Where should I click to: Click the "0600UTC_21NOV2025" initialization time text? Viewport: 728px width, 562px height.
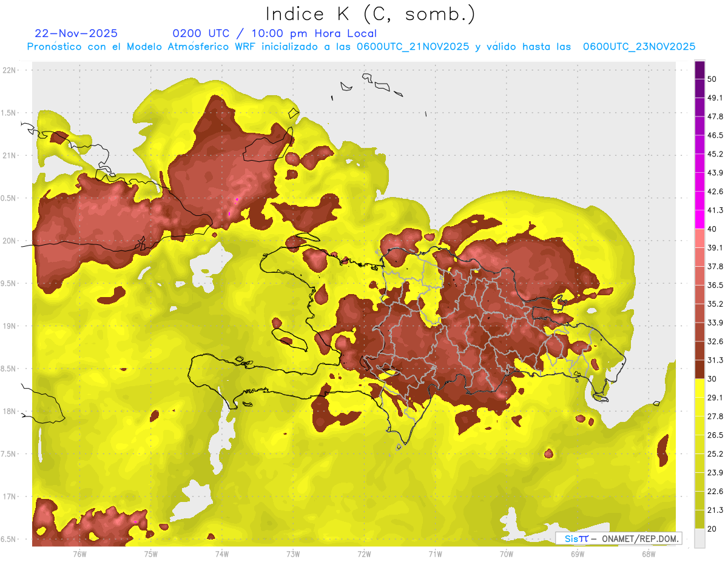413,47
